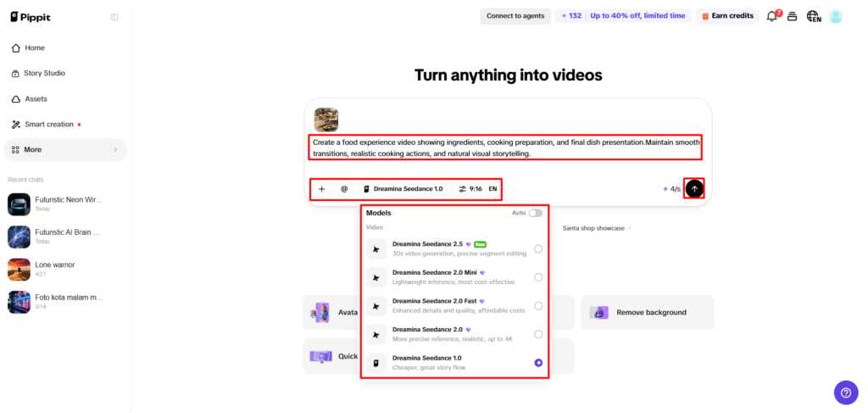The width and height of the screenshot is (868, 413).
Task: Open notifications bell
Action: [772, 16]
